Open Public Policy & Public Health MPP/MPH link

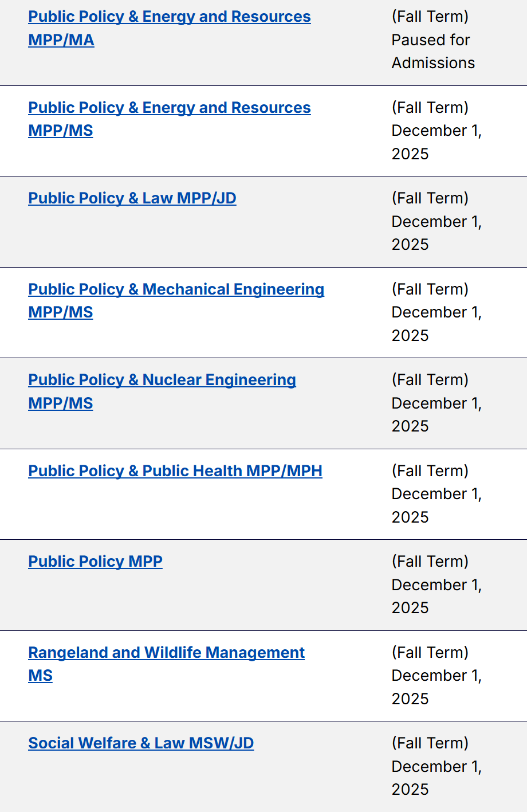pyautogui.click(x=175, y=471)
